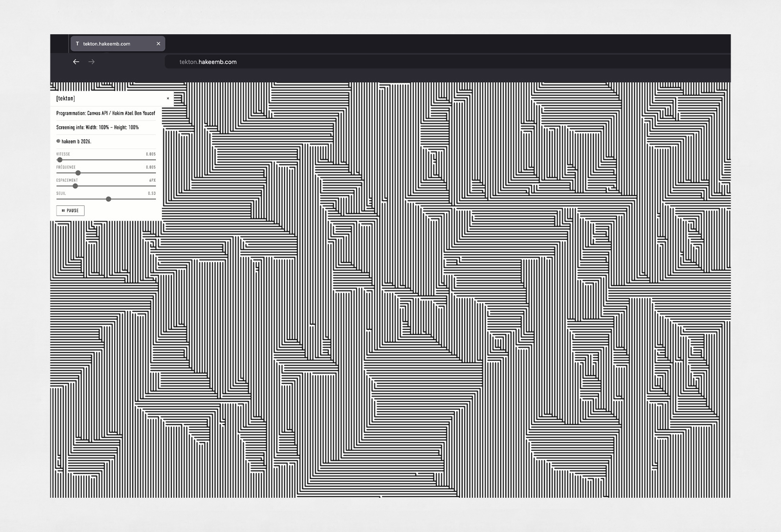
Task: Close the [tekton] control panel
Action: [x=168, y=99]
